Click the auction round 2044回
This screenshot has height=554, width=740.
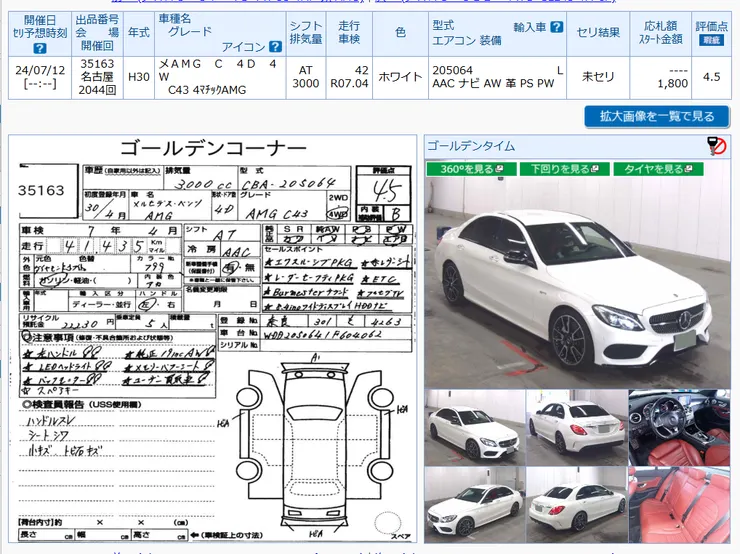[97, 90]
